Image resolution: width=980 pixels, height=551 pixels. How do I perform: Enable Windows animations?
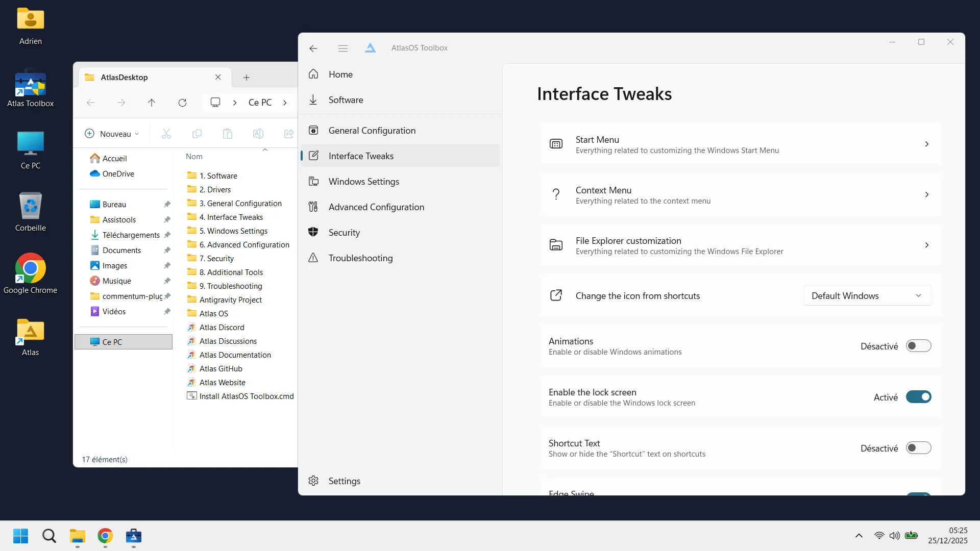[919, 345]
